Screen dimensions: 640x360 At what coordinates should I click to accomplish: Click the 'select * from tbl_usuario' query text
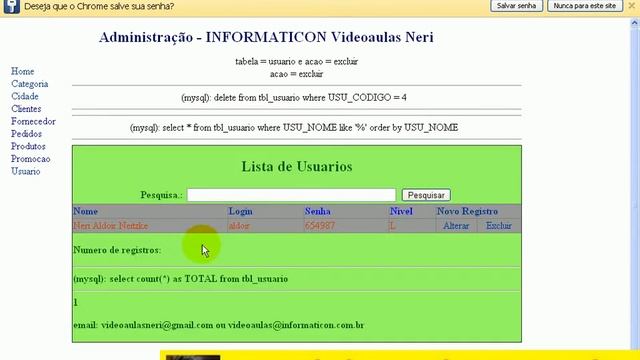(294, 128)
